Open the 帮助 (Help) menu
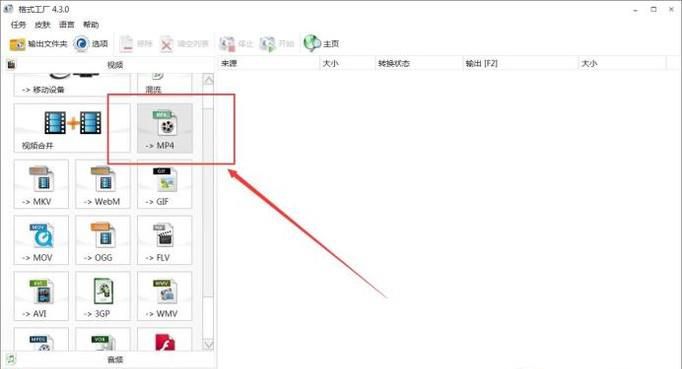 [91, 25]
